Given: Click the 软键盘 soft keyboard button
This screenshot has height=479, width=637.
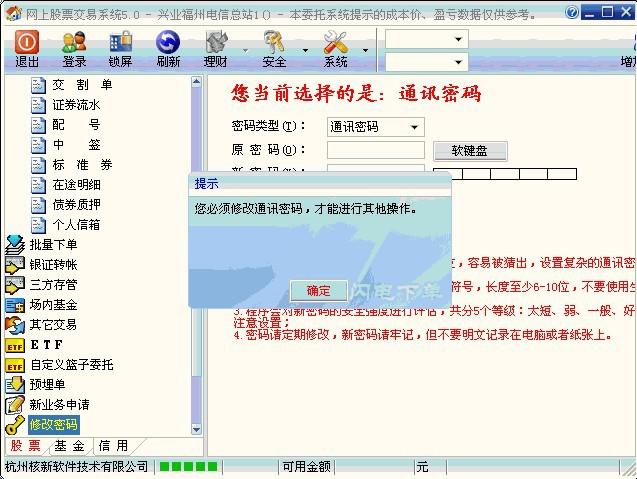Looking at the screenshot, I should 470,151.
